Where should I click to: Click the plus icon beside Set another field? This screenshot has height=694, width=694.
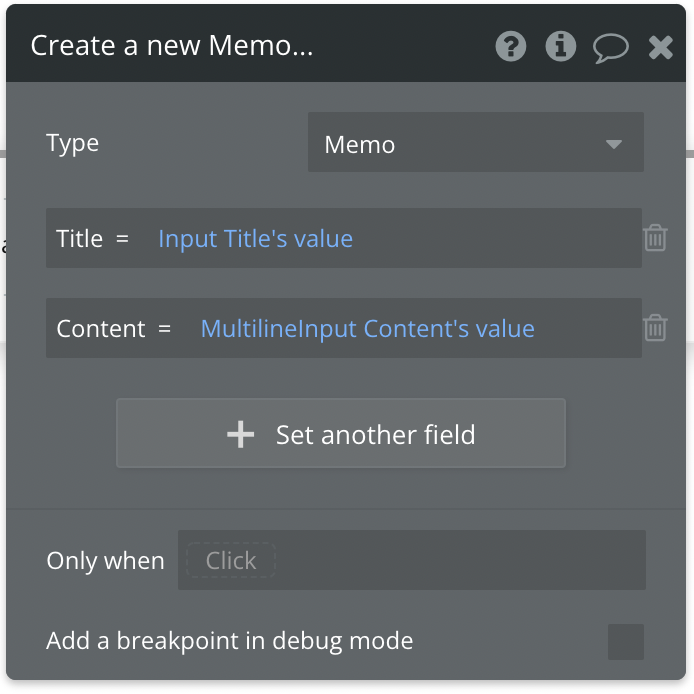coord(241,434)
